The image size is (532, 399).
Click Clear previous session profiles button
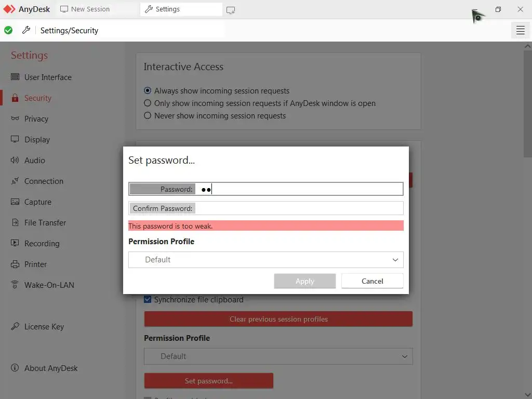coord(278,319)
